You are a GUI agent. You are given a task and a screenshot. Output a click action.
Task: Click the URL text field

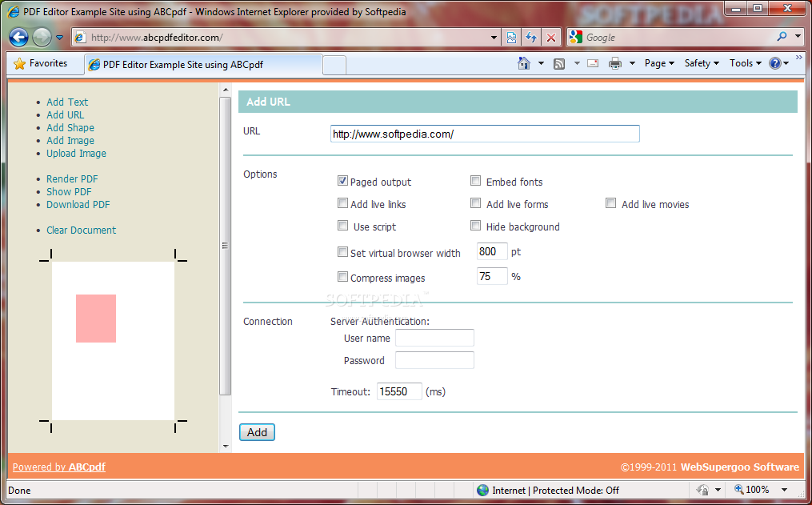point(485,134)
